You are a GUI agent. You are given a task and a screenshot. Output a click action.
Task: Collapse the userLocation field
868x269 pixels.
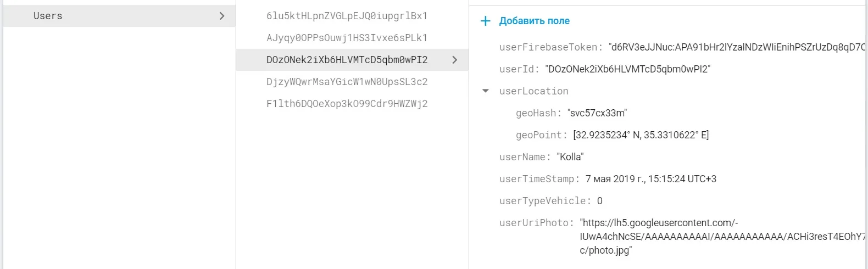pyautogui.click(x=485, y=91)
